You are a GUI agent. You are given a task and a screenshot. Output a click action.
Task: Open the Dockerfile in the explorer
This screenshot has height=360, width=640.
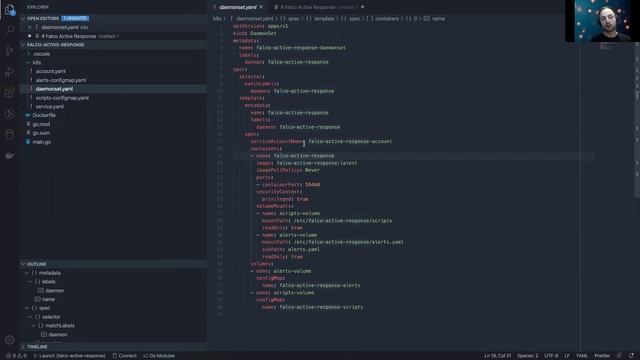[x=44, y=116]
